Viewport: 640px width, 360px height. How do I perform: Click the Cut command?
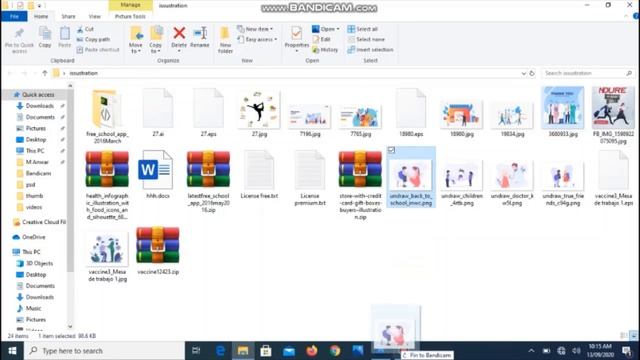pos(85,29)
